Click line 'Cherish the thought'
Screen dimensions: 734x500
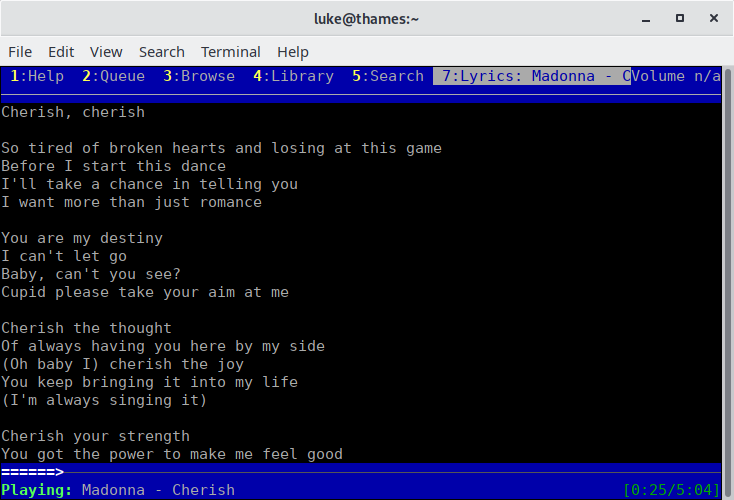[x=87, y=328]
